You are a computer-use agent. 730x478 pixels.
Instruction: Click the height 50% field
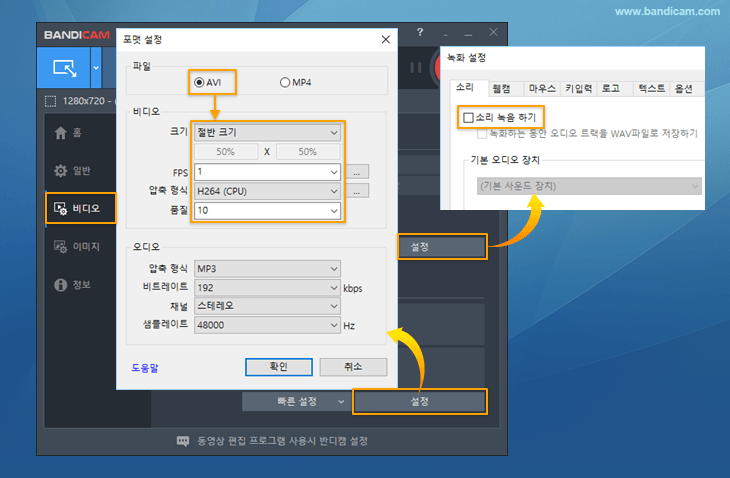[x=308, y=152]
